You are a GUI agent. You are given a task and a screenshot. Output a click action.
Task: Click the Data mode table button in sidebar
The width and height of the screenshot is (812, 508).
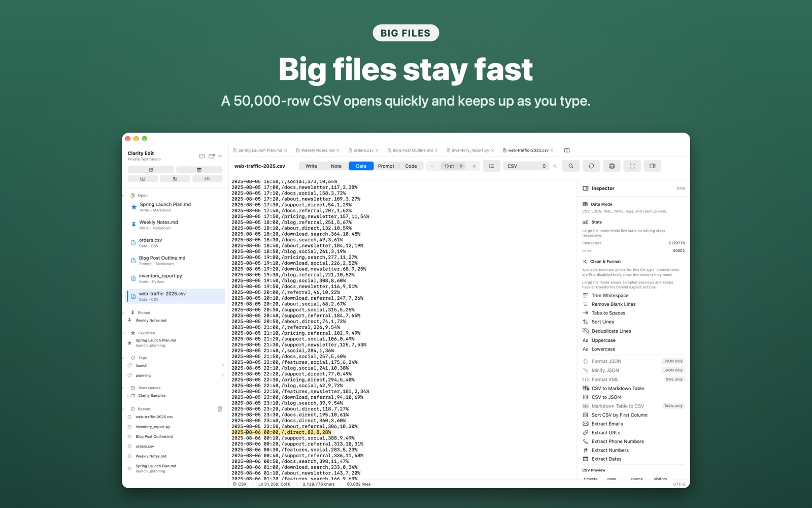[143, 179]
